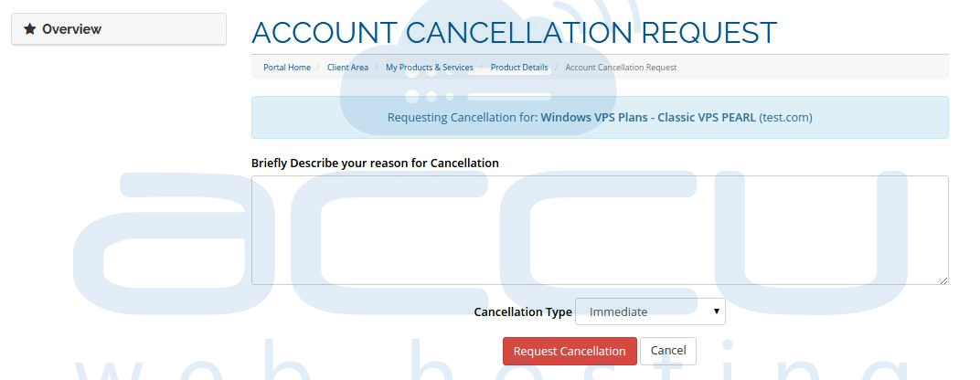Image resolution: width=980 pixels, height=380 pixels.
Task: Click the Cancel button
Action: 668,351
